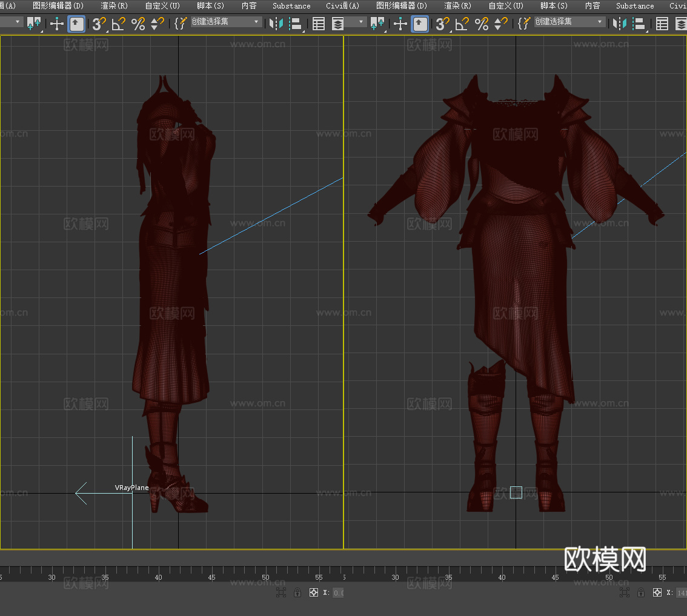Click the Mirror tool in front-view window
Viewport: 687px width, 616px height.
pos(619,23)
